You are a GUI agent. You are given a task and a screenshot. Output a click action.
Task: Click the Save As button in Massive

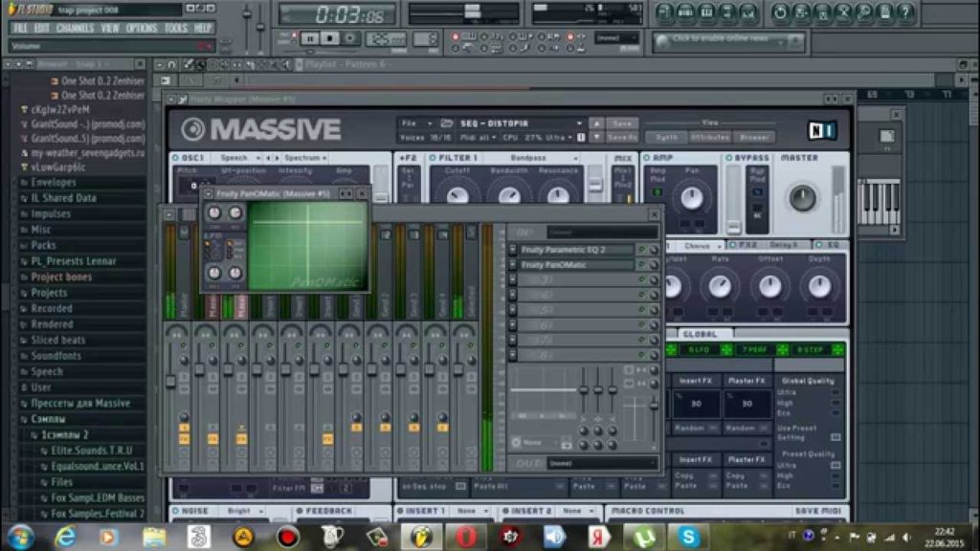coord(622,138)
